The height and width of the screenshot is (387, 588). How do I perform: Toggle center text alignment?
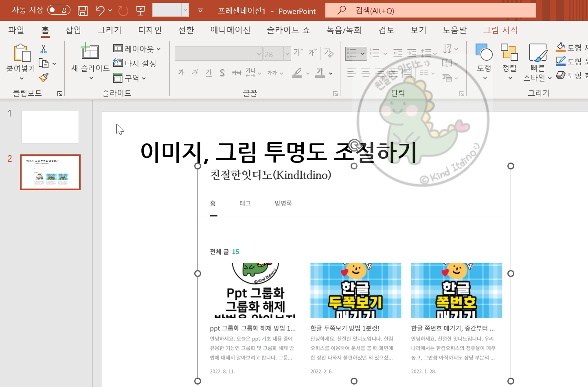(x=366, y=73)
